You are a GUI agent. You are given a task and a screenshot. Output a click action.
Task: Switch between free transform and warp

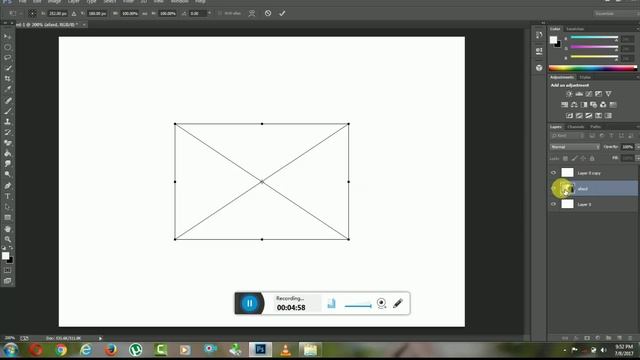coord(252,13)
